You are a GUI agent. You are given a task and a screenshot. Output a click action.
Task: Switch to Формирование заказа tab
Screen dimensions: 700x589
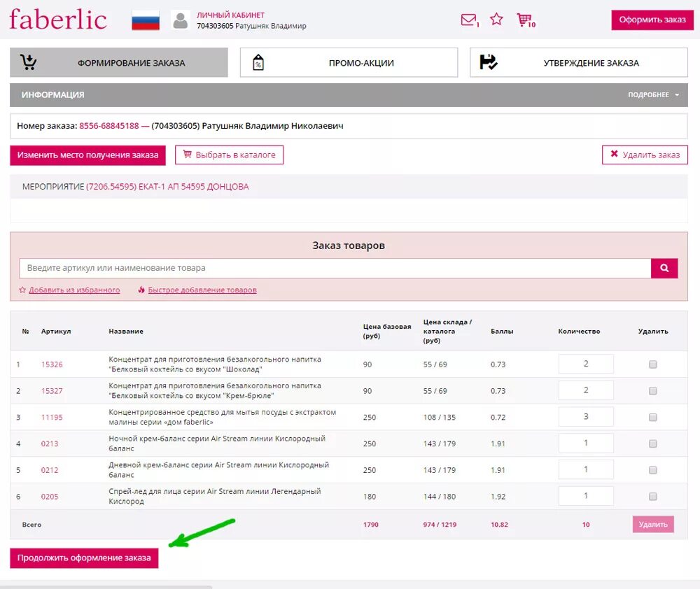click(119, 62)
